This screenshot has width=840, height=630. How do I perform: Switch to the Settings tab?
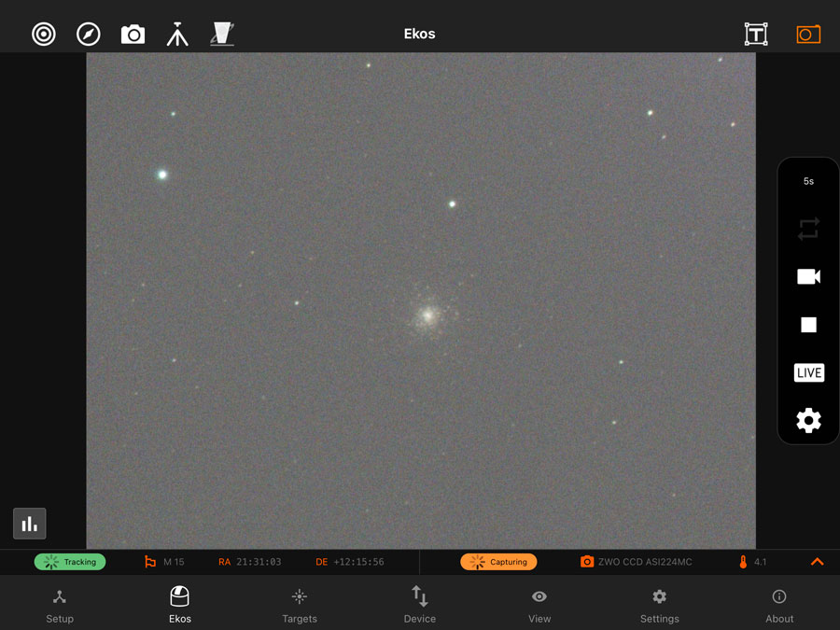[660, 605]
